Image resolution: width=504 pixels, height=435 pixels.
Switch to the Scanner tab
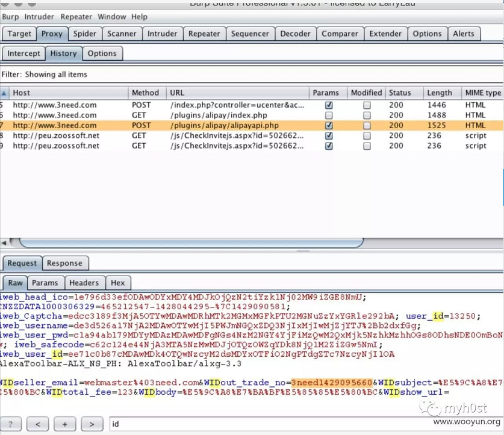122,34
